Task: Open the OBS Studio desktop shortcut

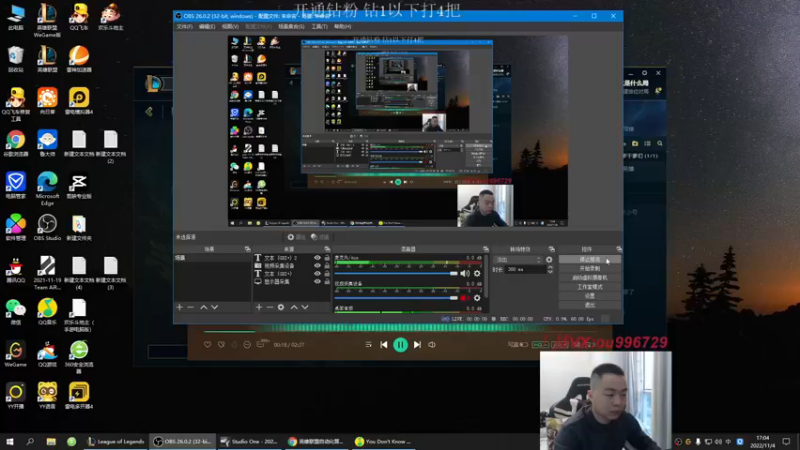Action: pyautogui.click(x=47, y=228)
